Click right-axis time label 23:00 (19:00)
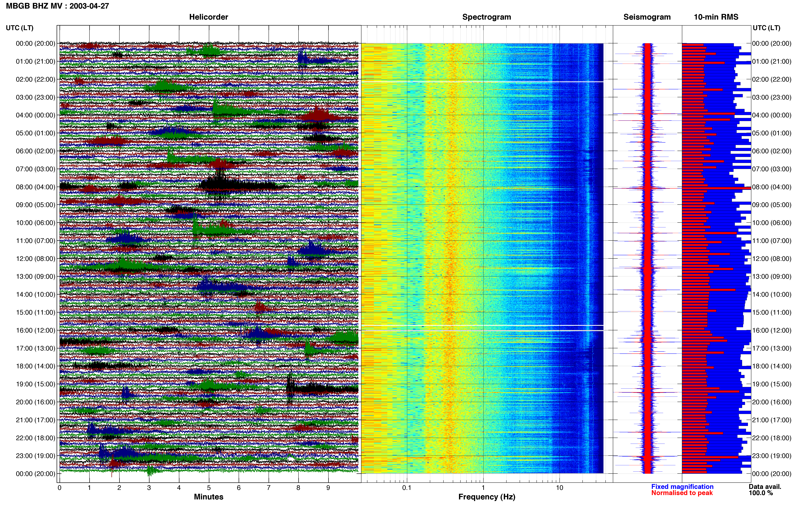The width and height of the screenshot is (812, 508). tap(772, 456)
